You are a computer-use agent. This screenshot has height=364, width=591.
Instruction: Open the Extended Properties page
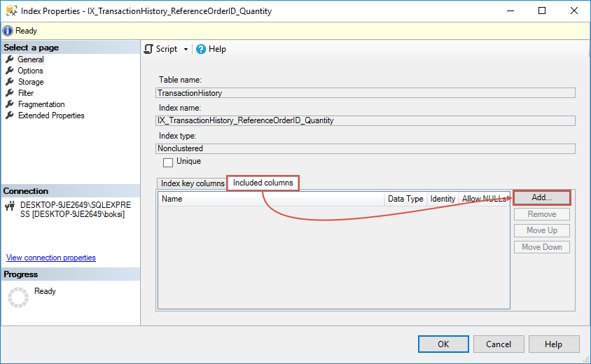click(x=51, y=115)
